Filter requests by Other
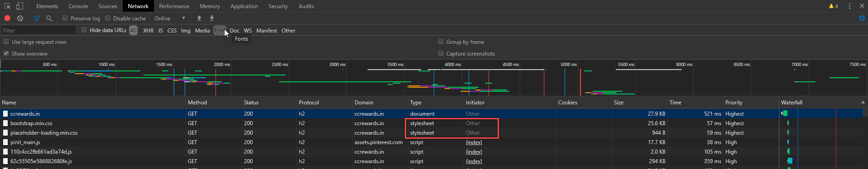Screen dimensions: 868x169 (x=288, y=30)
